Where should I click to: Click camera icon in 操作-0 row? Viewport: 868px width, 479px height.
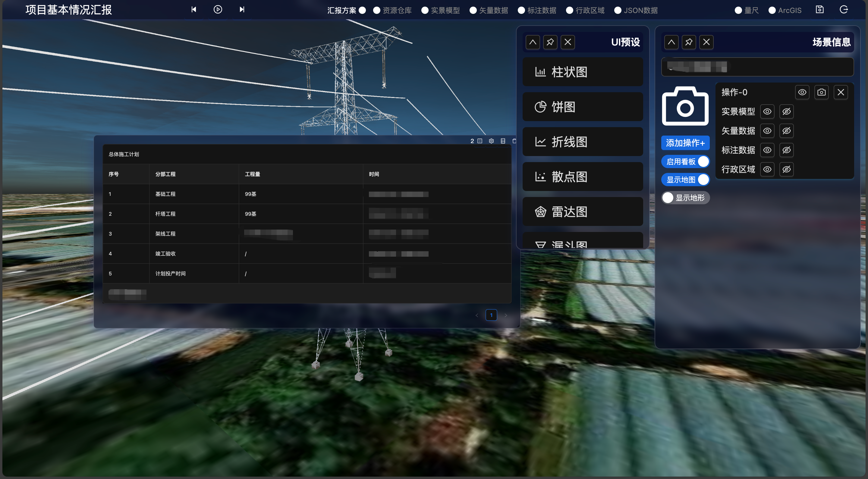pyautogui.click(x=822, y=92)
